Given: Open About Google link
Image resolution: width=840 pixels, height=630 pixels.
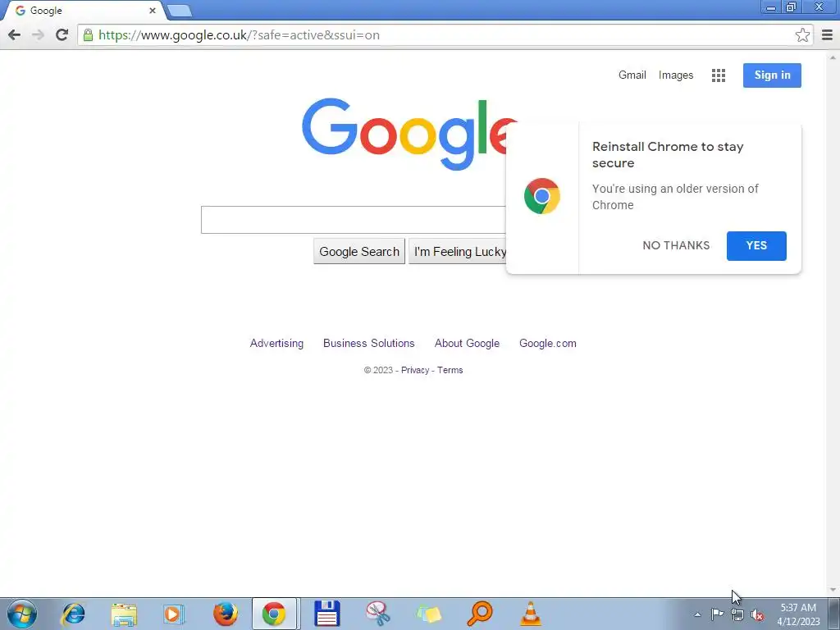Looking at the screenshot, I should [467, 344].
